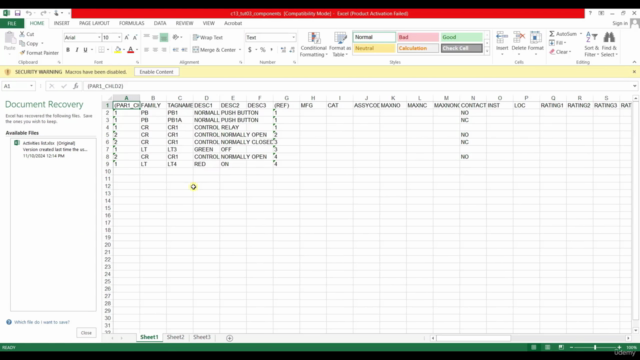The width and height of the screenshot is (640, 360).
Task: Apply the red Font Color swatch
Action: [x=131, y=50]
